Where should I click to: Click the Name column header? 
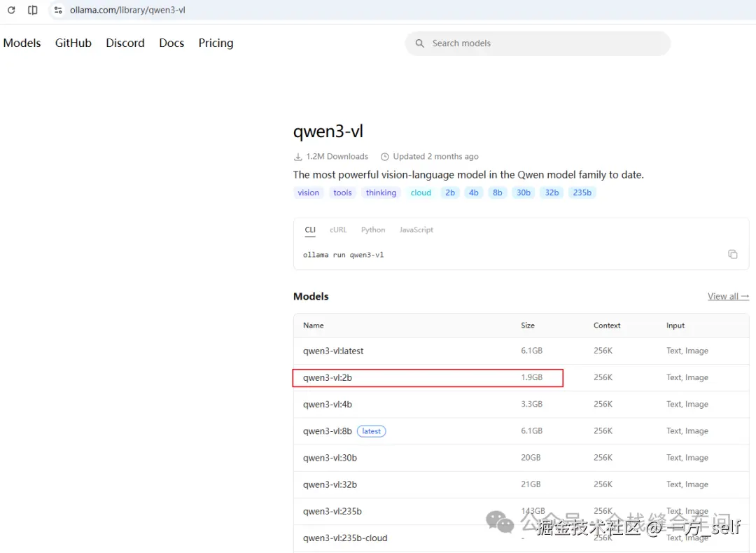pos(314,325)
